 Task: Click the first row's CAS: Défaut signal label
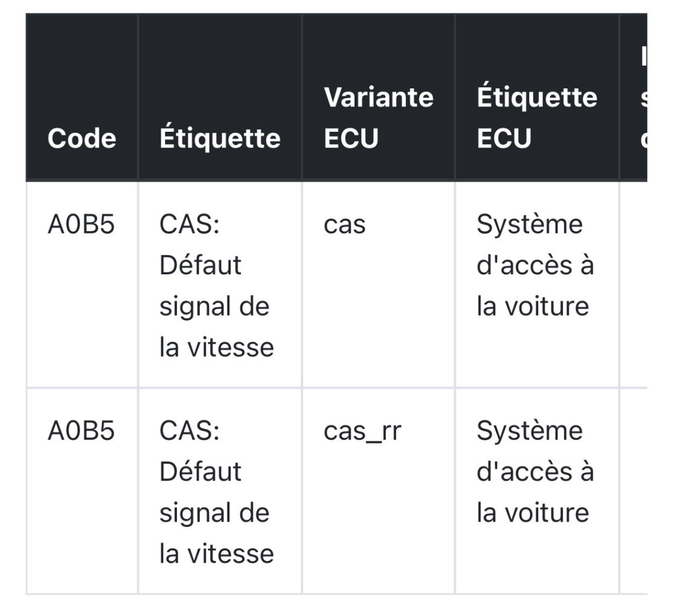tap(216, 286)
